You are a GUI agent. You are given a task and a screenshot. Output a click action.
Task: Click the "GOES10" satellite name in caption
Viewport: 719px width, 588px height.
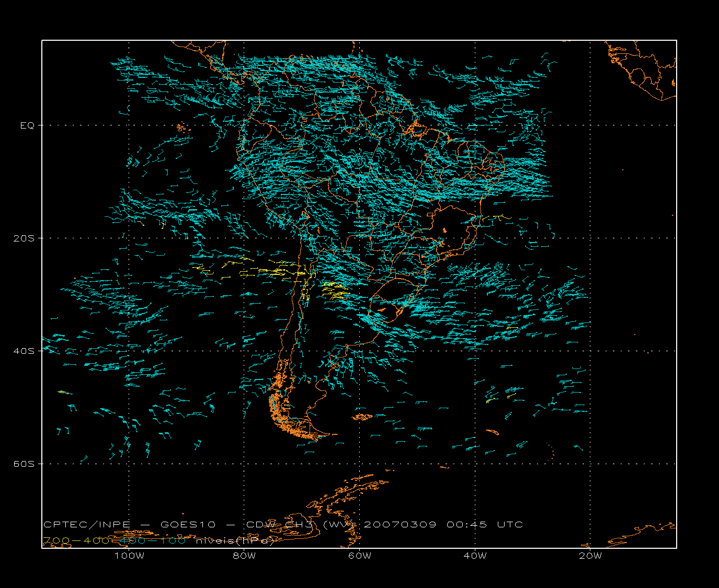188,525
